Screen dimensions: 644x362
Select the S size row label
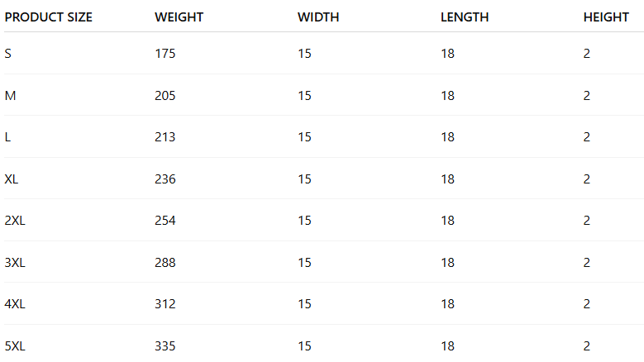[8, 54]
